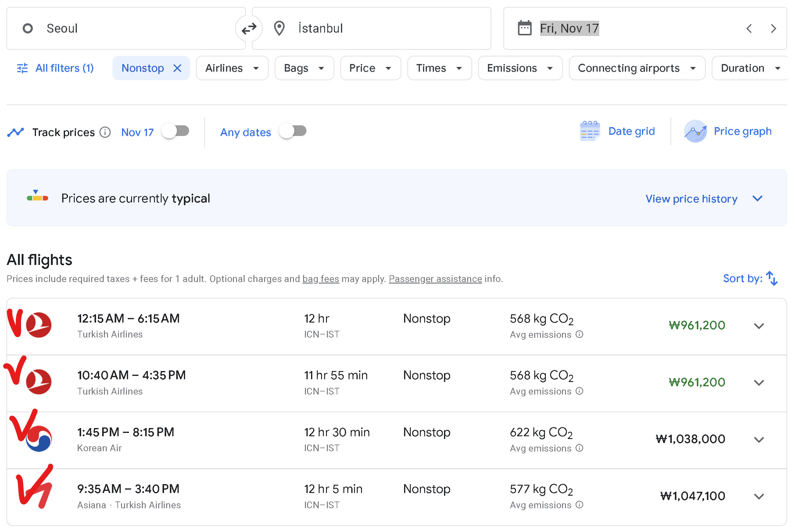Open the Airlines filter dropdown
Viewport: 795px width, 532px height.
(x=232, y=68)
